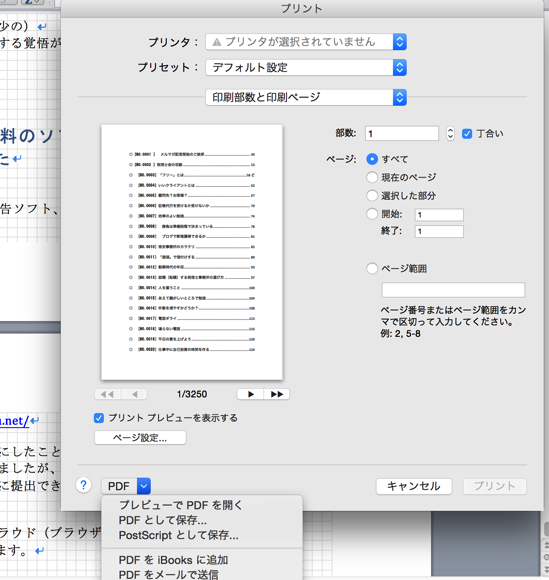Click the PDF button label
The height and width of the screenshot is (580, 549).
click(x=119, y=486)
